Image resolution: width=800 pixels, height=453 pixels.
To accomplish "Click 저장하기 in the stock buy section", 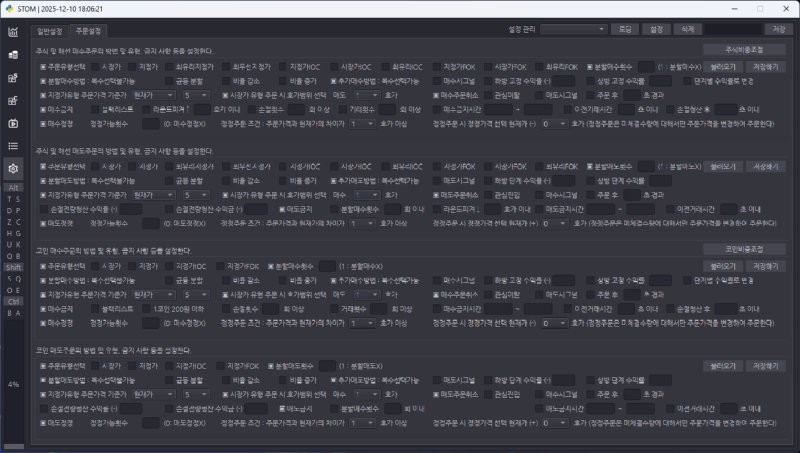I will tap(765, 67).
